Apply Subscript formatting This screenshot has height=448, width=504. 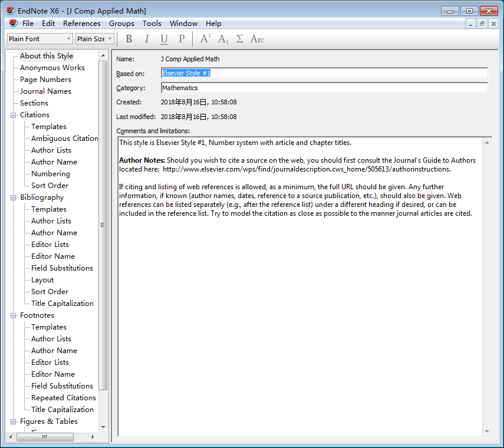[223, 39]
